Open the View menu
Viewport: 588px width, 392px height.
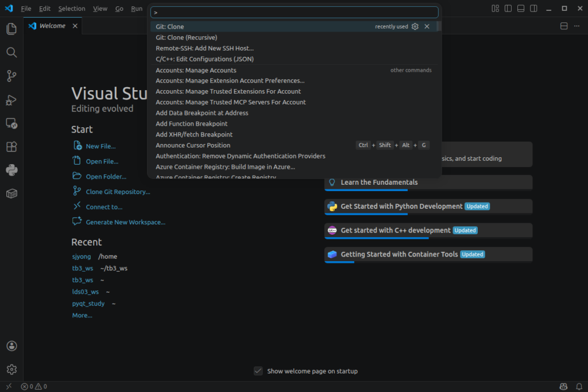tap(100, 8)
